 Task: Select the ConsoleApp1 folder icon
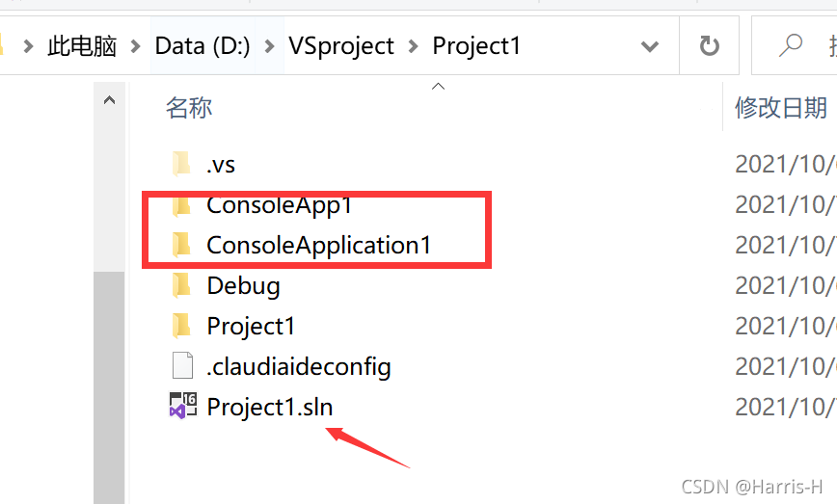point(181,206)
